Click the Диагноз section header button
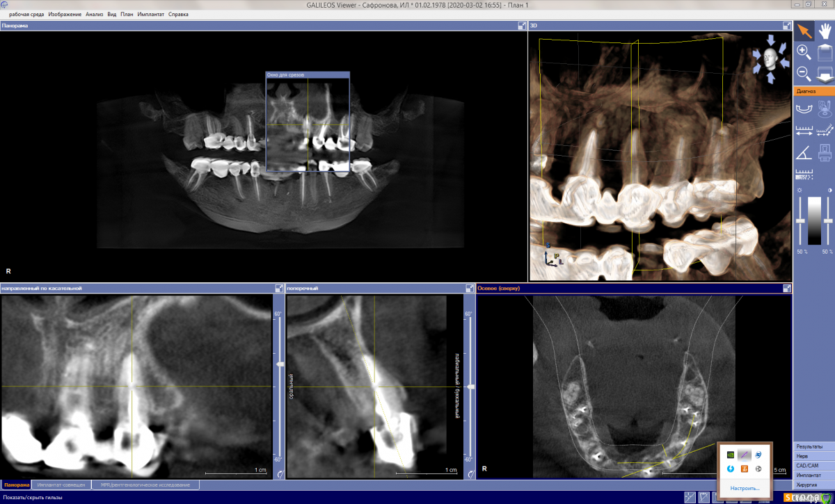The width and height of the screenshot is (835, 504). click(813, 91)
